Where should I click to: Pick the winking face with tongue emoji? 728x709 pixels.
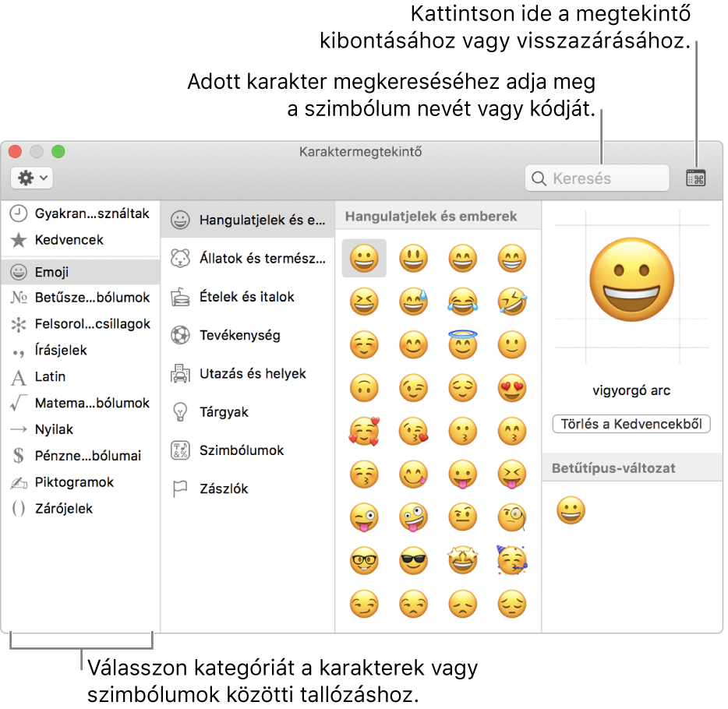(364, 517)
